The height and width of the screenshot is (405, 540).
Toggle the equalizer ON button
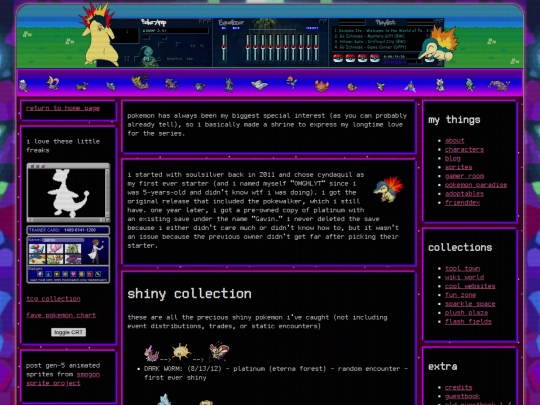224,28
